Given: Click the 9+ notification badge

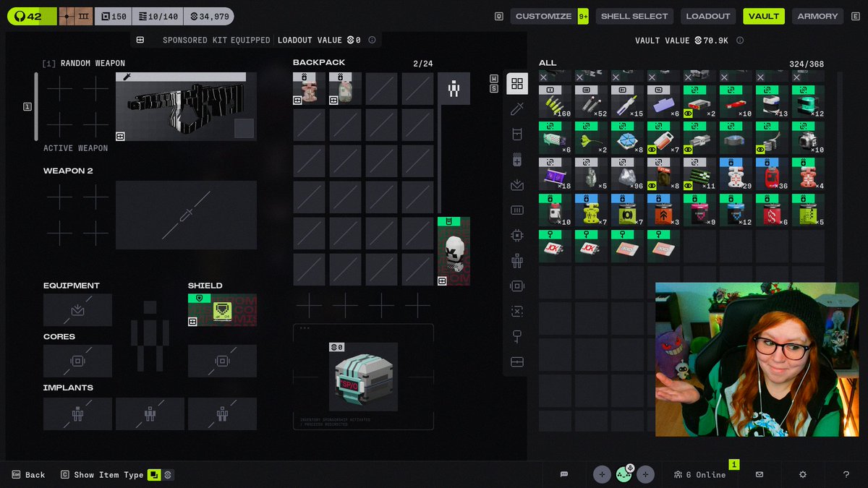Looking at the screenshot, I should [583, 16].
